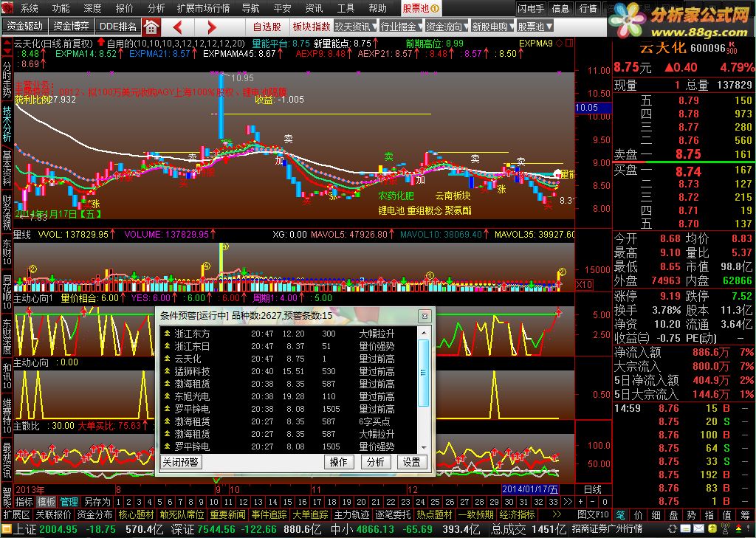This screenshot has height=538, width=756.
Task: Click the red diamond icon next to EXPMA9
Action: point(560,43)
